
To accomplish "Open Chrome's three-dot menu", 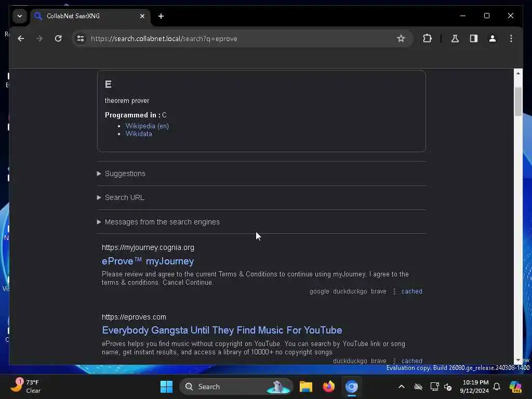I will (511, 38).
